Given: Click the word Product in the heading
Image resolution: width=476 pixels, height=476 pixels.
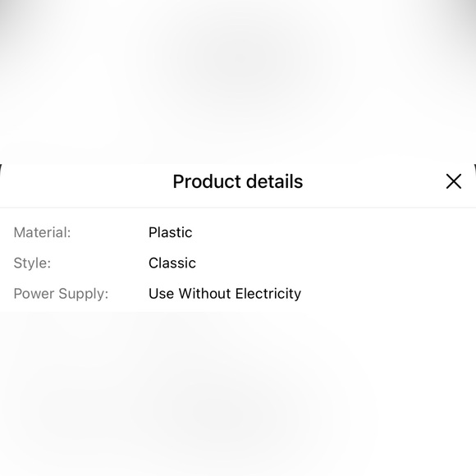Looking at the screenshot, I should tap(208, 181).
